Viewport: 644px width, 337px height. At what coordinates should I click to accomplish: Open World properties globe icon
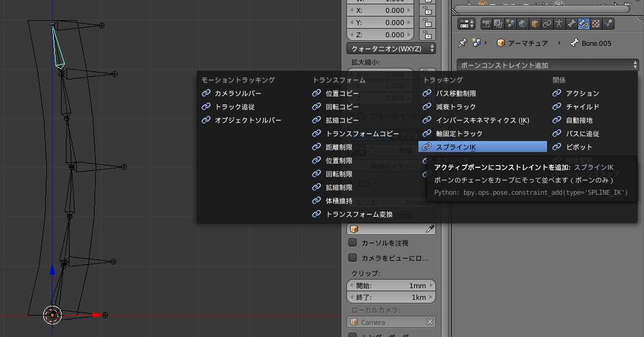pos(523,24)
